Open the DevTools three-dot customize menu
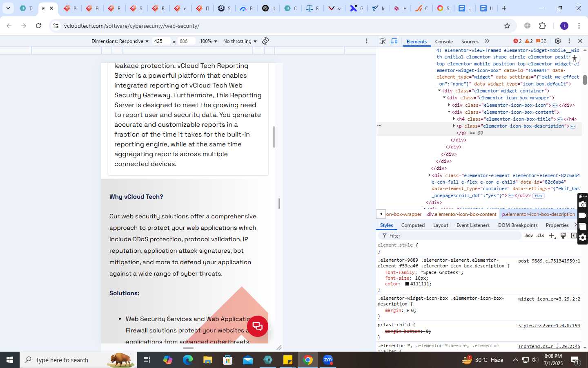The height and width of the screenshot is (368, 588). pyautogui.click(x=569, y=41)
